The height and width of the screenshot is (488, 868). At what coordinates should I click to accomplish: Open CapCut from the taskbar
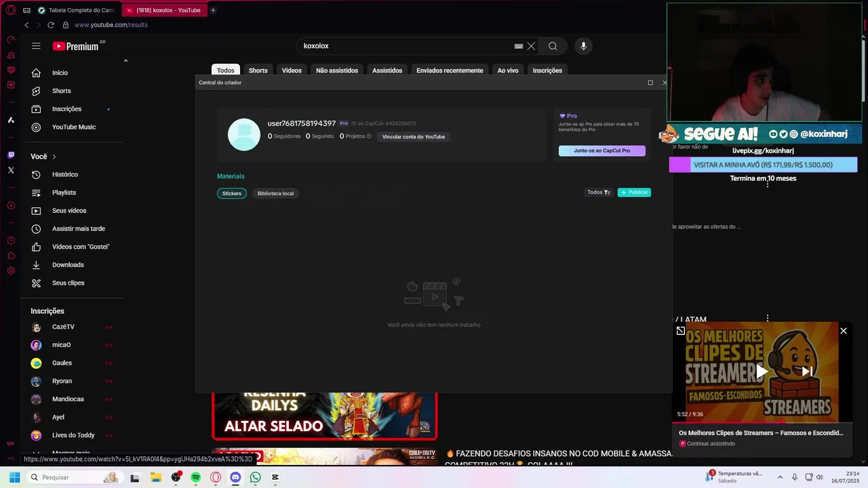275,477
